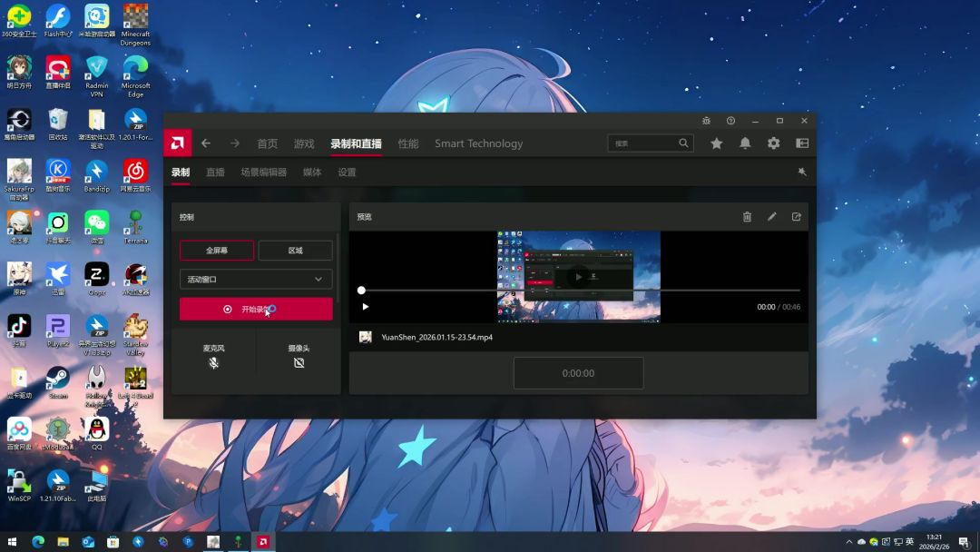Select the Terraria desktop icon

coord(135,227)
